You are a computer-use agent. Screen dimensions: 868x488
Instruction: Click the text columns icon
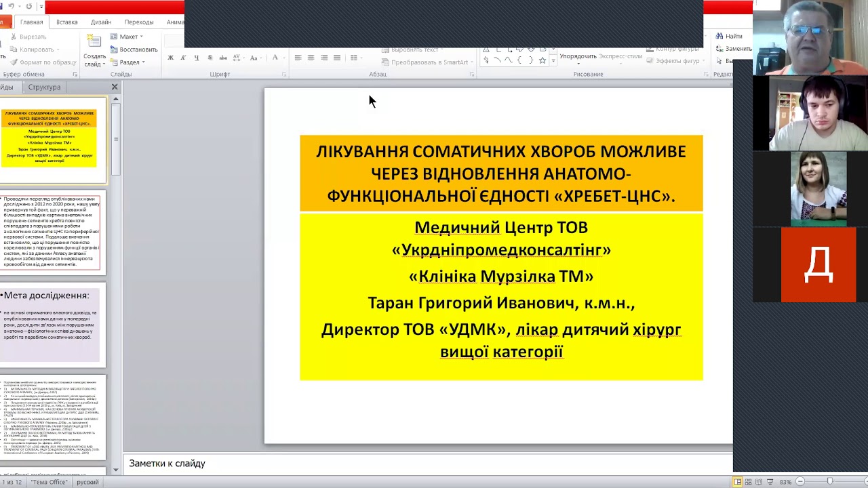355,58
